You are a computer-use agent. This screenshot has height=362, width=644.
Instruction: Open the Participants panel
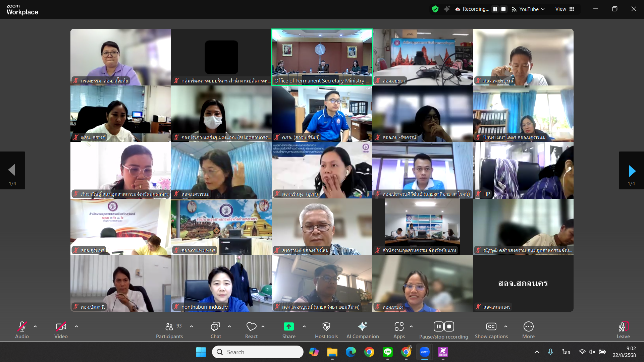[169, 327]
